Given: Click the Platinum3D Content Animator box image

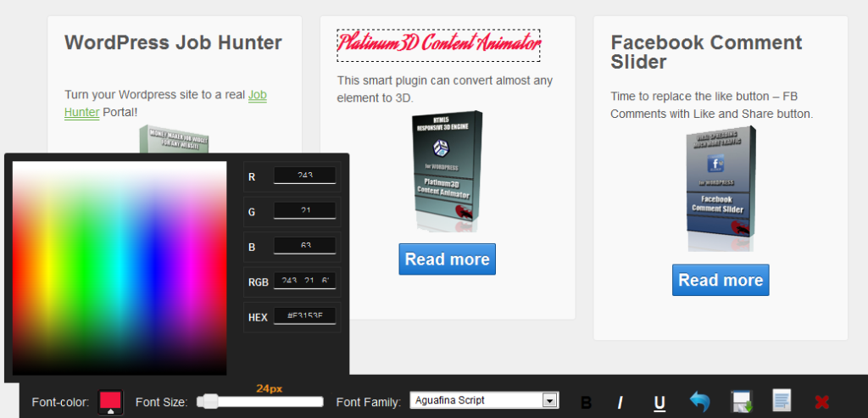Looking at the screenshot, I should (448, 171).
